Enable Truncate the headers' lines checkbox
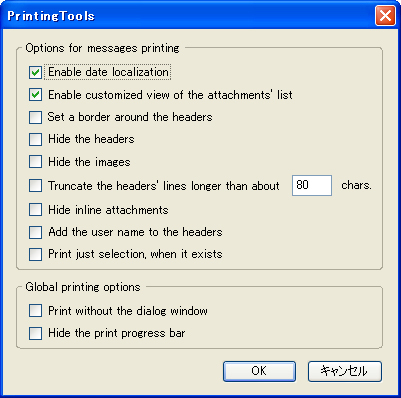This screenshot has width=401, height=398. [35, 186]
